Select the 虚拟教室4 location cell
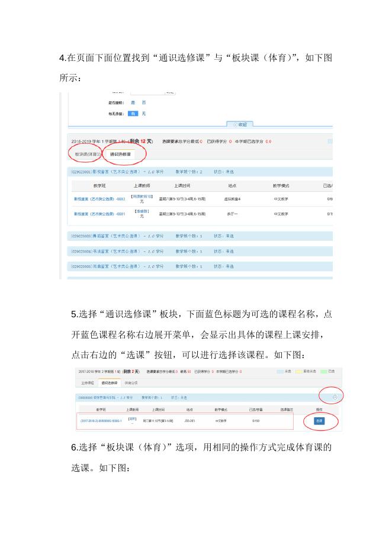 (x=232, y=199)
